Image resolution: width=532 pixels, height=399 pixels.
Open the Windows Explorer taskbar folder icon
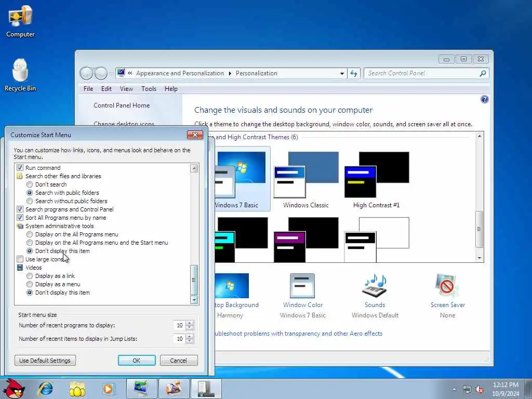tap(77, 389)
